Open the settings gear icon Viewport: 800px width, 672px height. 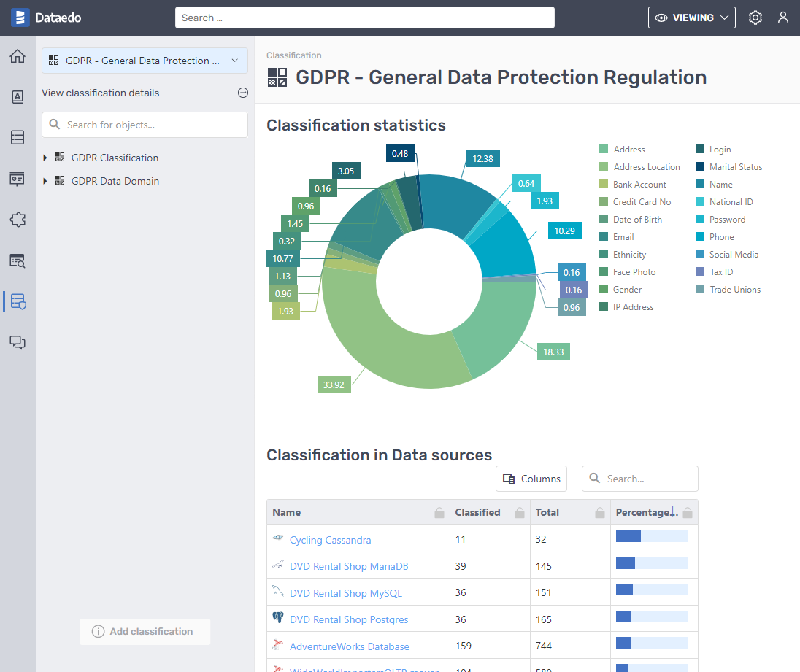755,18
